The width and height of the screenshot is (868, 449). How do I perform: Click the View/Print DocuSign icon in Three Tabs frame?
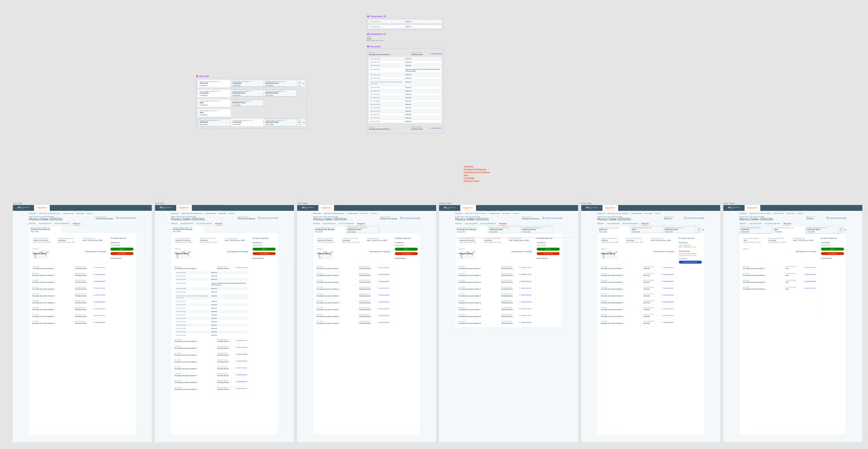pos(543,218)
